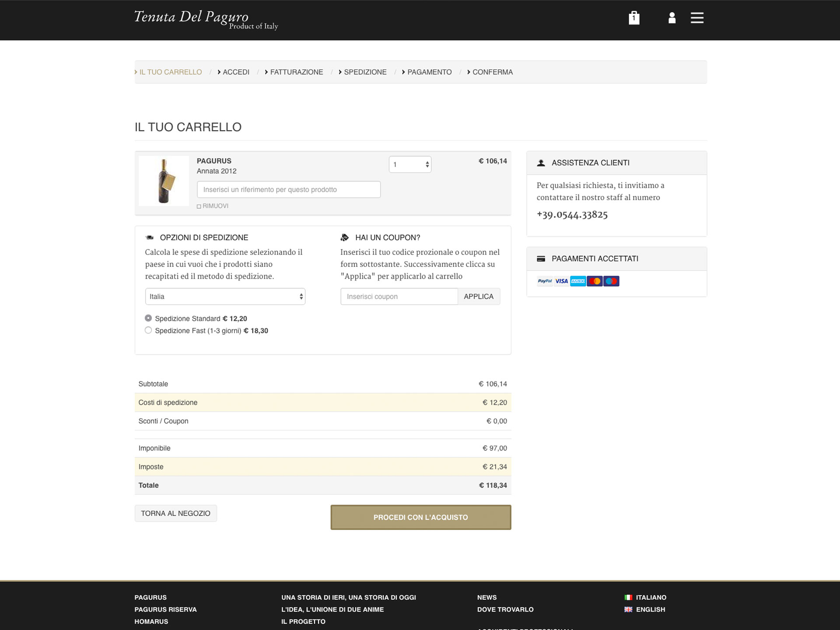This screenshot has height=630, width=840.
Task: Click Costi di spedizione value € 12,20
Action: click(495, 402)
